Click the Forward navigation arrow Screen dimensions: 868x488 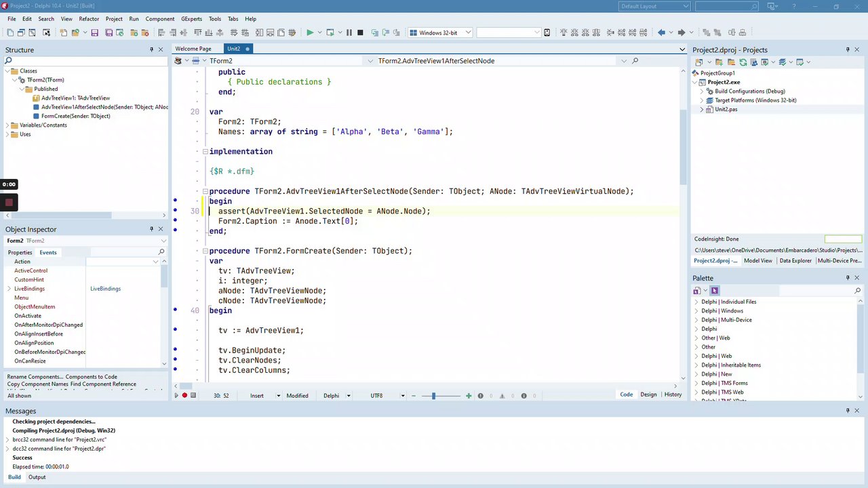tap(682, 33)
